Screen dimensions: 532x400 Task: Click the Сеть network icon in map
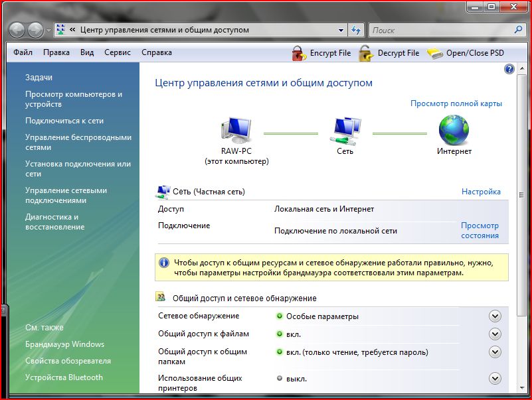345,131
